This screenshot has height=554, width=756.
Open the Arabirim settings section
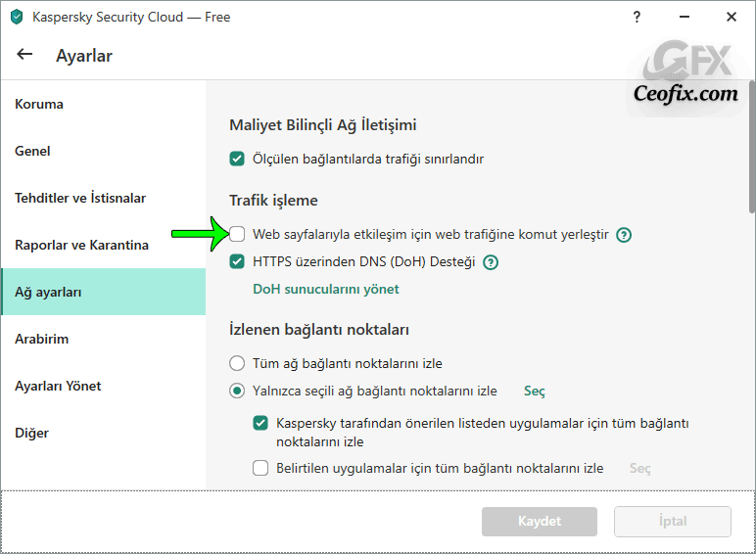(104, 339)
